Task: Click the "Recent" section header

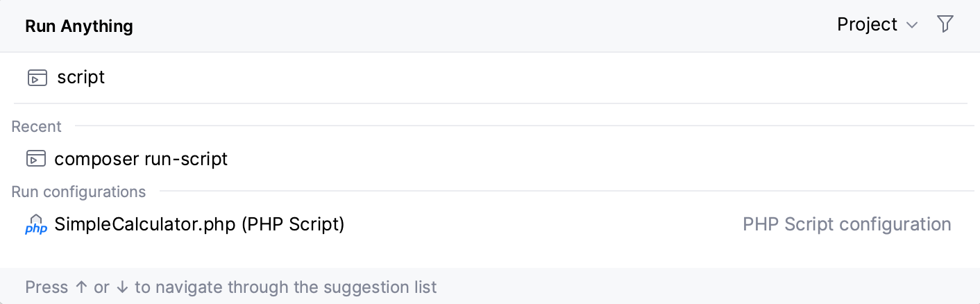Action: tap(36, 126)
